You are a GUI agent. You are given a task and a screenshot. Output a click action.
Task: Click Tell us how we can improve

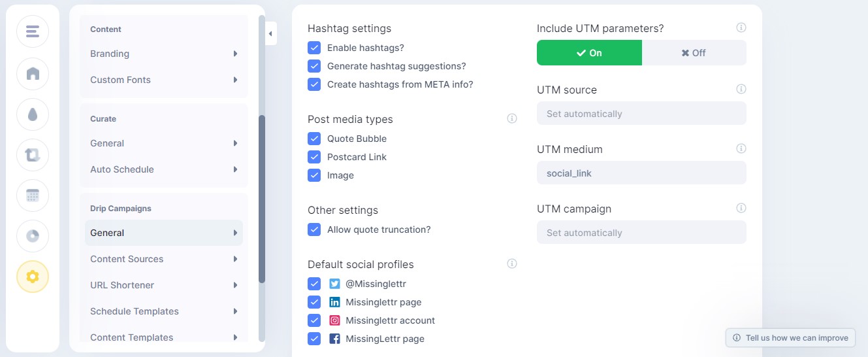pyautogui.click(x=790, y=338)
